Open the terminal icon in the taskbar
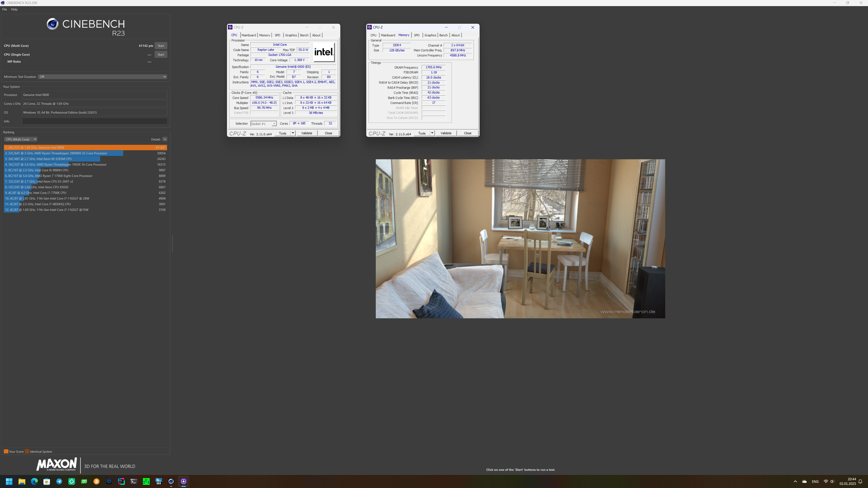This screenshot has width=868, height=488. [x=134, y=481]
